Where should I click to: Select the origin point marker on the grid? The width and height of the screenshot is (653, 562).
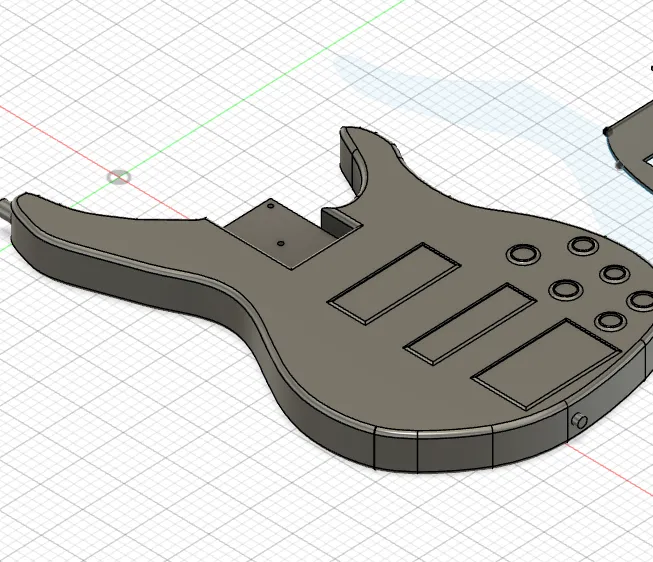pyautogui.click(x=119, y=177)
